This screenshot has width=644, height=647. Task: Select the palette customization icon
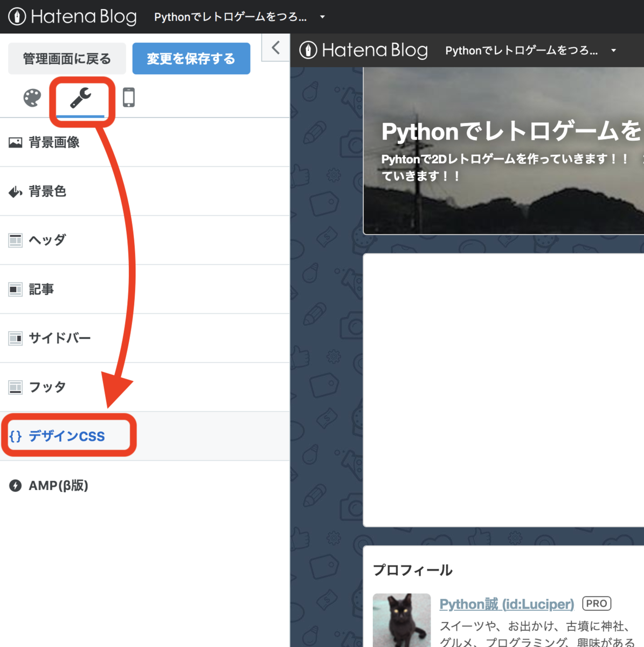click(x=31, y=98)
